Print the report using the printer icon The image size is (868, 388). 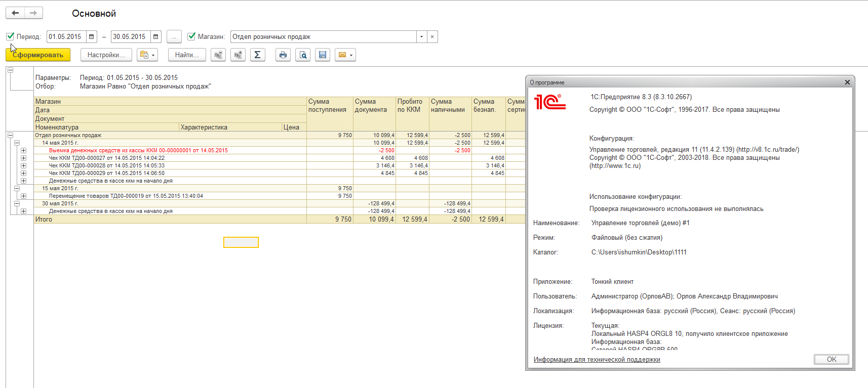pyautogui.click(x=283, y=55)
